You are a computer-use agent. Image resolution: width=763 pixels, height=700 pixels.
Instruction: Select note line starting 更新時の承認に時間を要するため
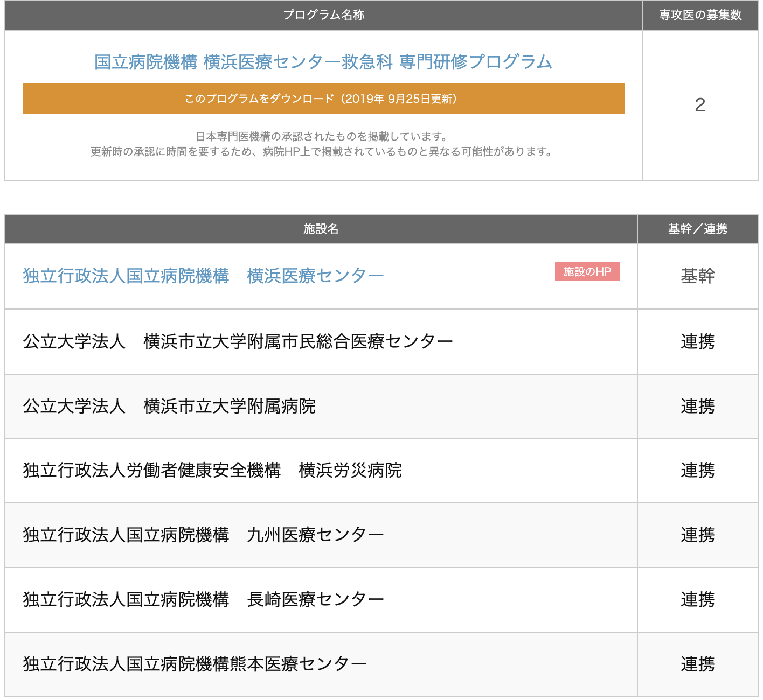[322, 152]
